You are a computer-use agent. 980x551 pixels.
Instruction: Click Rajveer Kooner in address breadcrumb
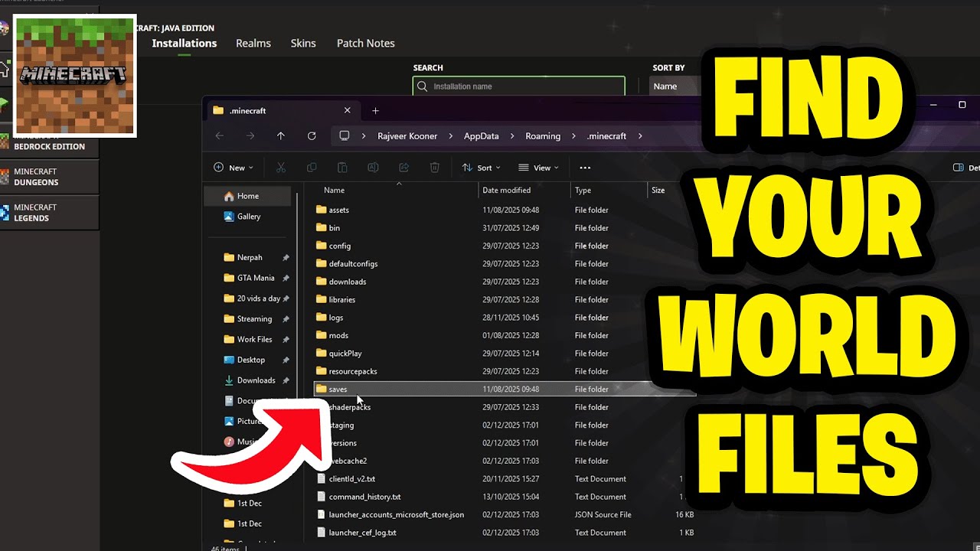coord(407,136)
